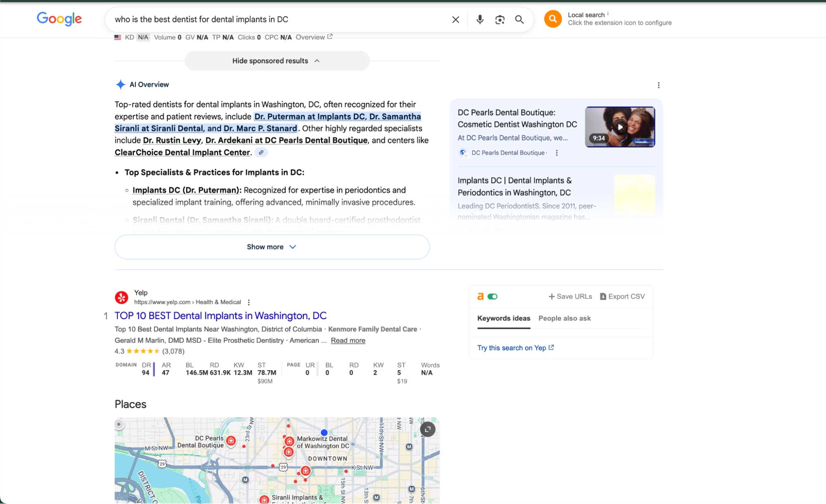Screen dimensions: 826x504
Task: Switch to People also ask tab
Action: pyautogui.click(x=564, y=319)
